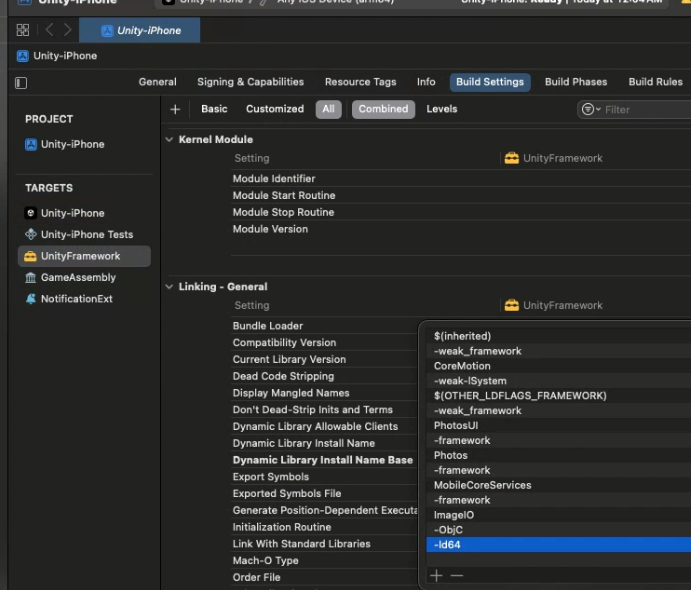This screenshot has height=590, width=691.
Task: Select the $(inherited) linker flag row
Action: [x=558, y=336]
